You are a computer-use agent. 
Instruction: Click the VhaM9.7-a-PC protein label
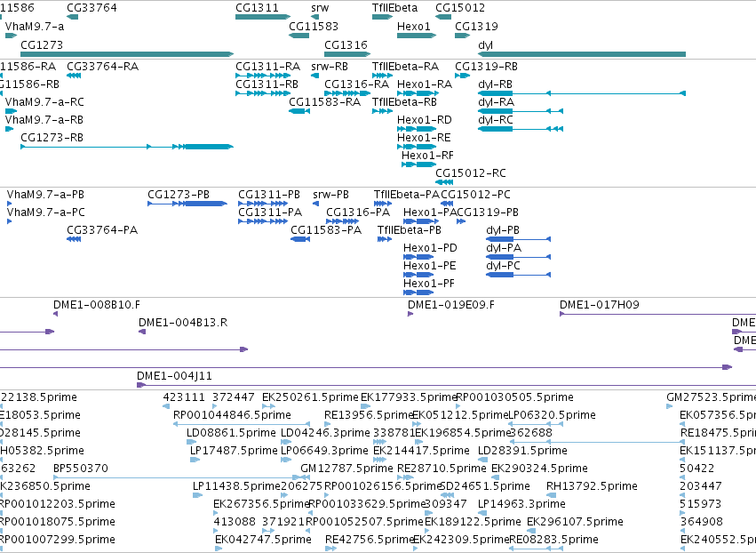tap(46, 212)
